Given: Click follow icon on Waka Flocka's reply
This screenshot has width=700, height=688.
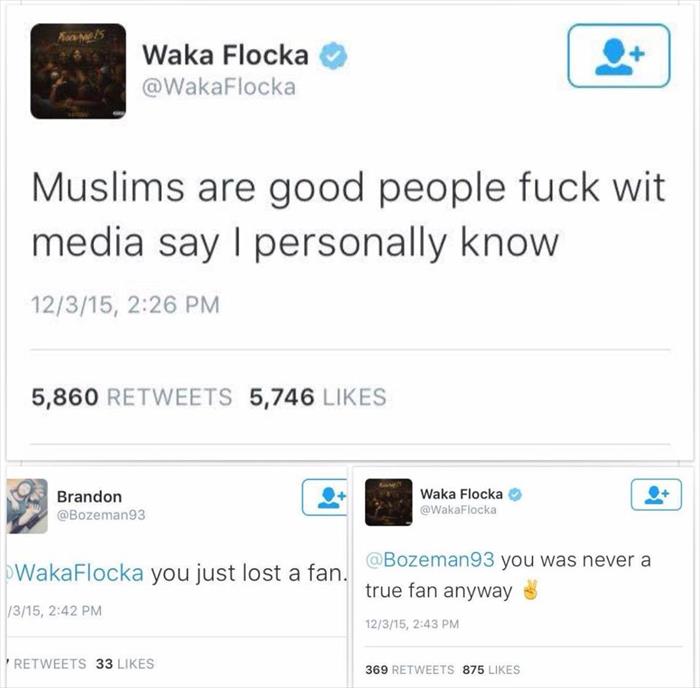Looking at the screenshot, I should (x=656, y=494).
